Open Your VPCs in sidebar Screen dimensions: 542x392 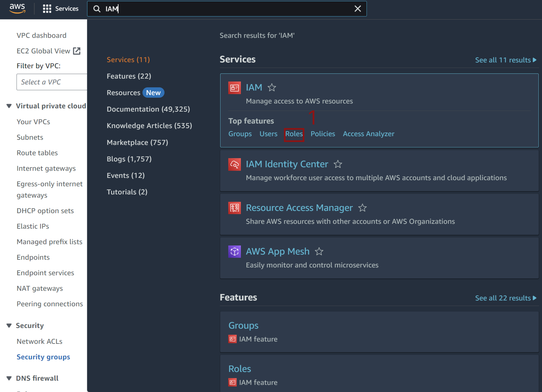34,122
